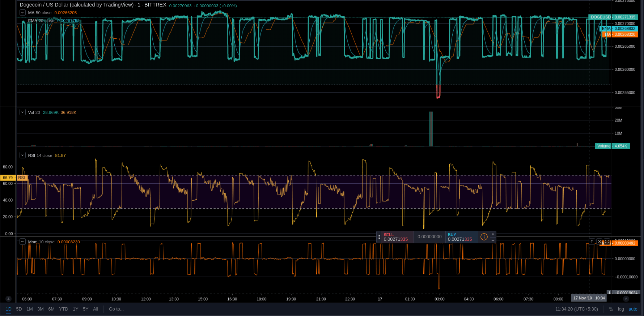Click the order quantity field 0.00000000

pyautogui.click(x=429, y=237)
